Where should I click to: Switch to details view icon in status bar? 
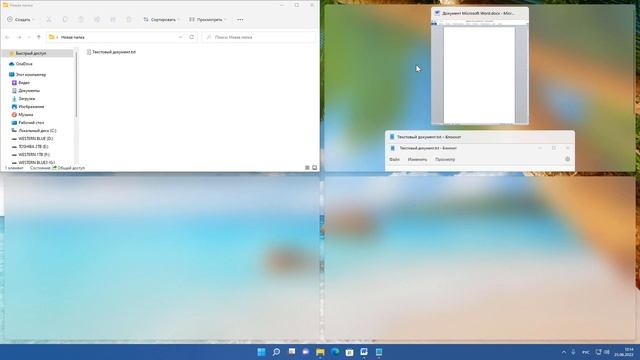pyautogui.click(x=307, y=168)
